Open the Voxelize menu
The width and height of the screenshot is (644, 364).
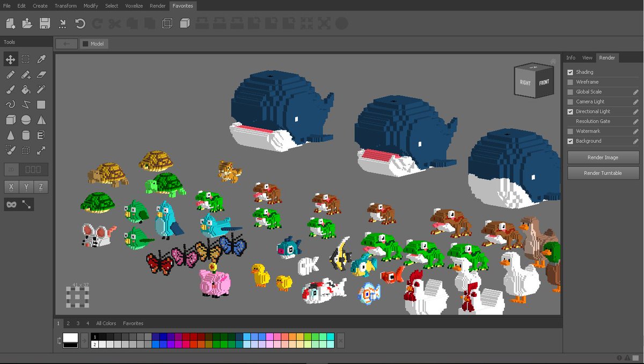134,6
